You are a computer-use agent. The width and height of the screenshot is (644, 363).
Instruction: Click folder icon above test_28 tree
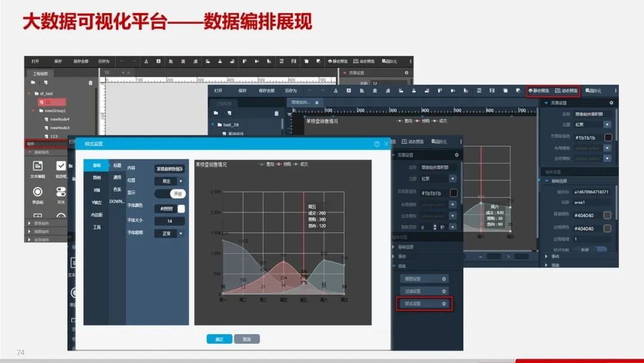pos(216,113)
